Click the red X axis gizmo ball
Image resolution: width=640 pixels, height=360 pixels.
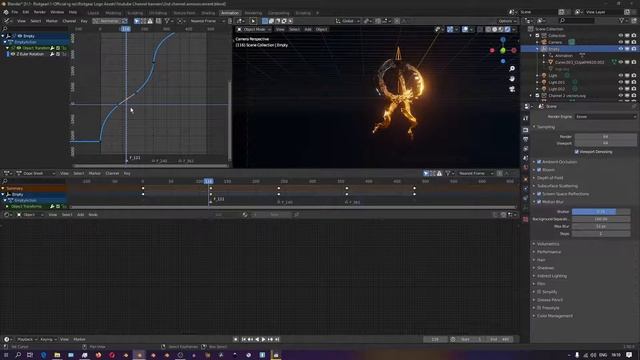click(x=513, y=50)
